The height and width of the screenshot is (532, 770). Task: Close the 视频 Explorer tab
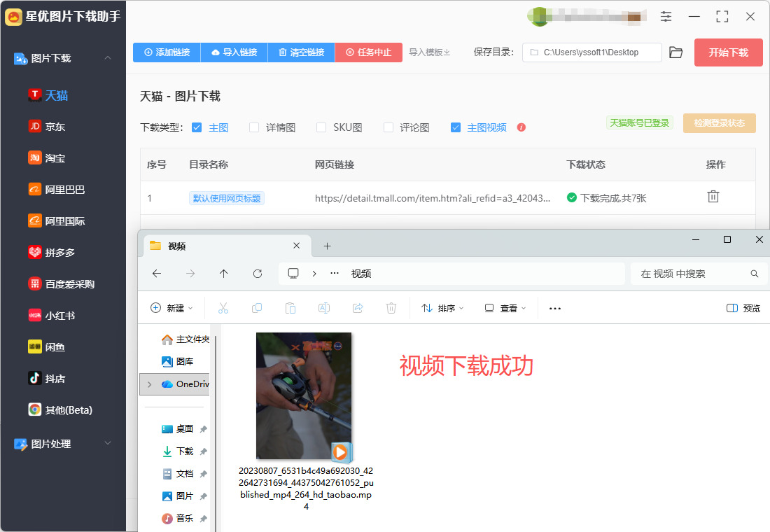[x=297, y=246]
